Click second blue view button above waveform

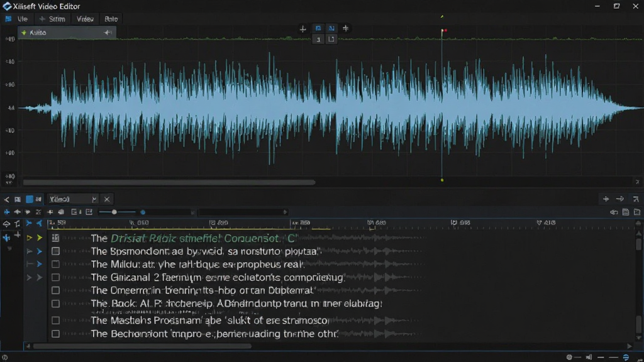coord(331,28)
